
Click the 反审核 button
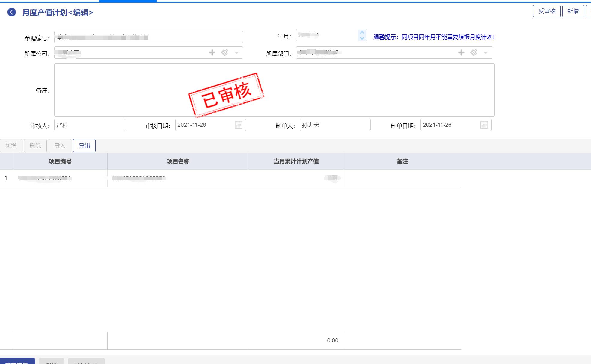547,11
